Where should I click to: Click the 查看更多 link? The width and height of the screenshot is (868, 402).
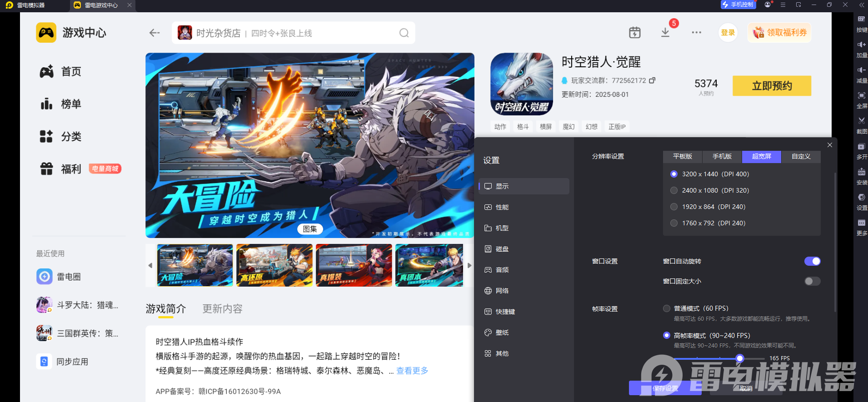[x=412, y=371]
